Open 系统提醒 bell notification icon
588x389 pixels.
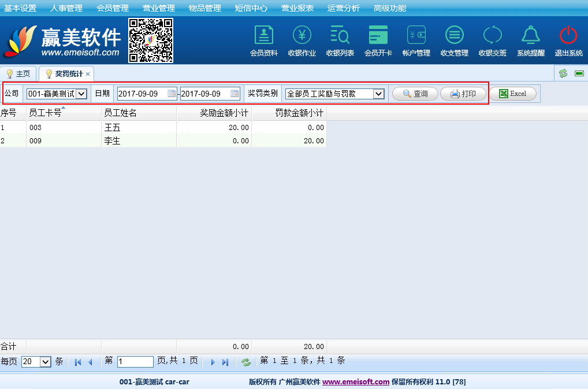tap(531, 36)
